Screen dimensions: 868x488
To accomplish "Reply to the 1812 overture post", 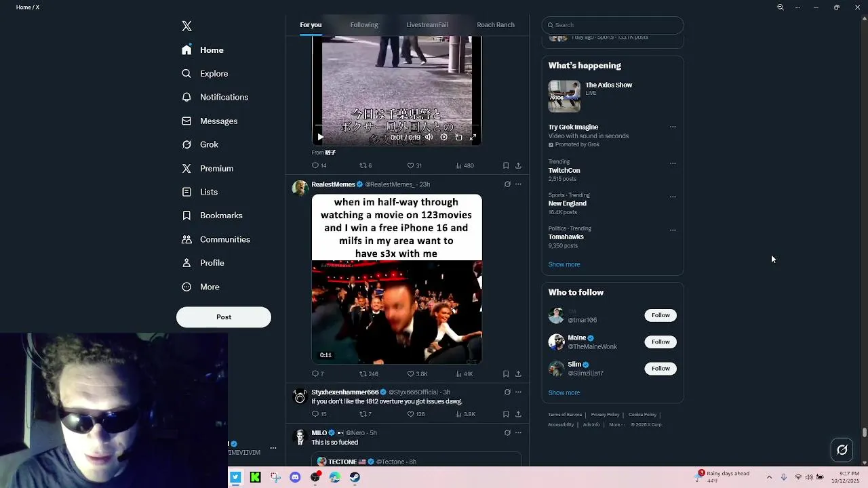I will pyautogui.click(x=319, y=414).
